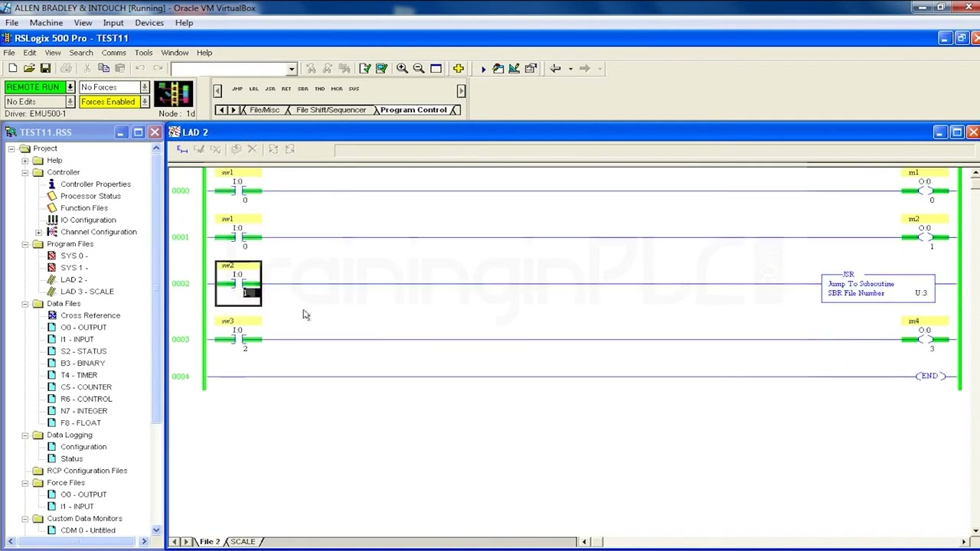Open VirtualBox Machine menu
This screenshot has width=980, height=551.
(46, 23)
